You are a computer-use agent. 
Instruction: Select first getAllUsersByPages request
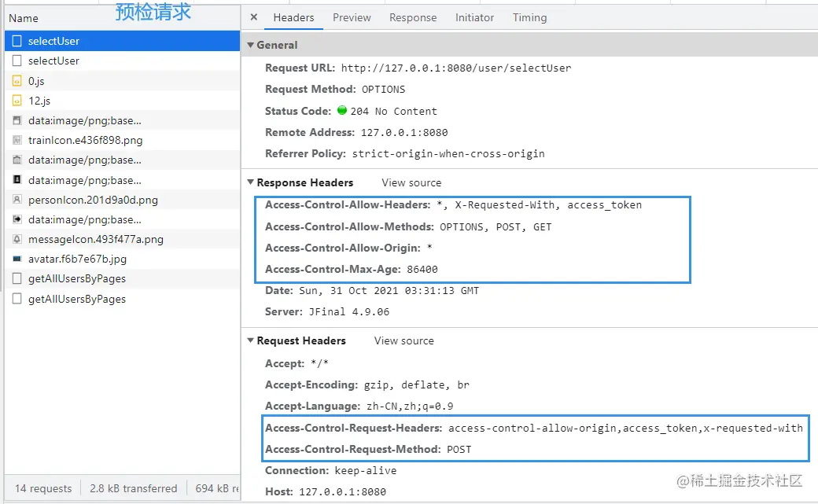click(x=122, y=279)
